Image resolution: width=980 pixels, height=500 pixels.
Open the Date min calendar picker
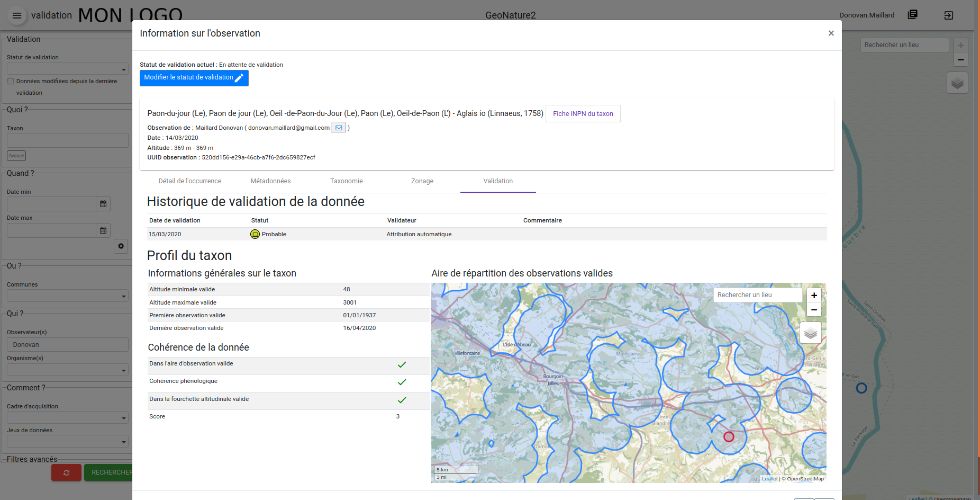[103, 204]
